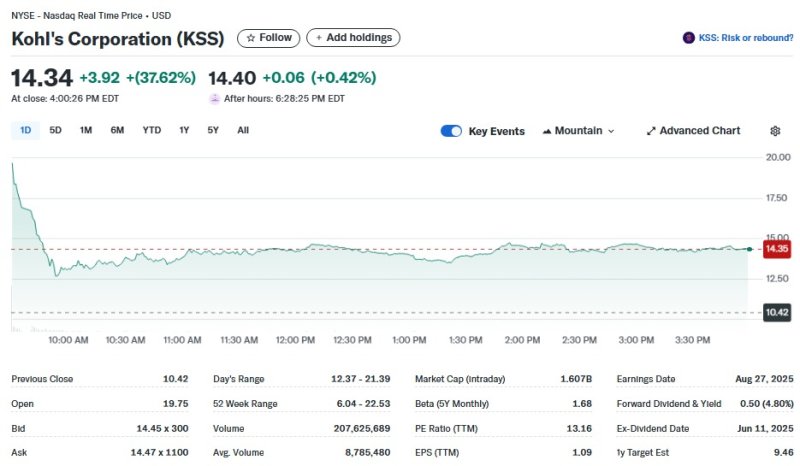800x466 pixels.
Task: Click the 20.00 price axis label
Action: pyautogui.click(x=778, y=157)
